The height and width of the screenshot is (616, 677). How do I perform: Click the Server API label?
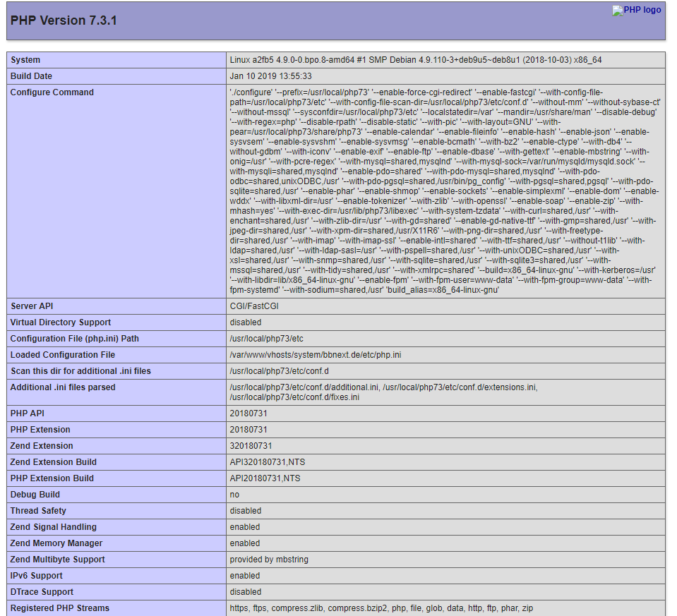click(32, 306)
